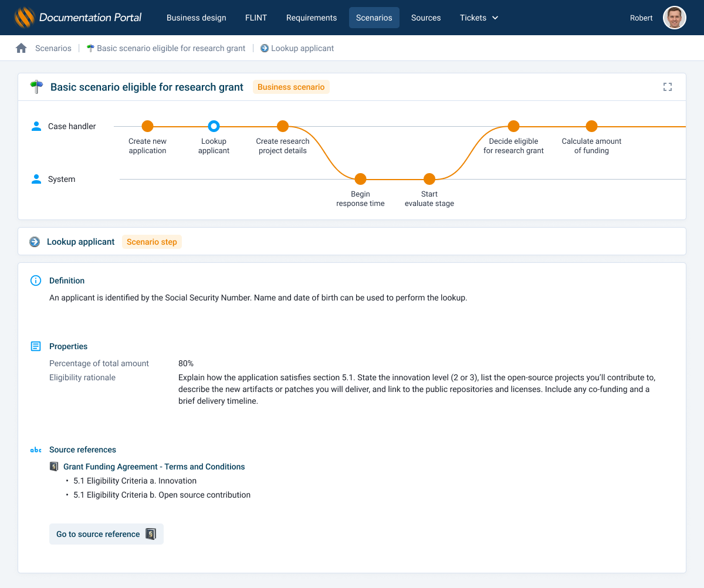Click the book icon next to Grant Funding Agreement
Screen dimensions: 704x588
tap(53, 466)
